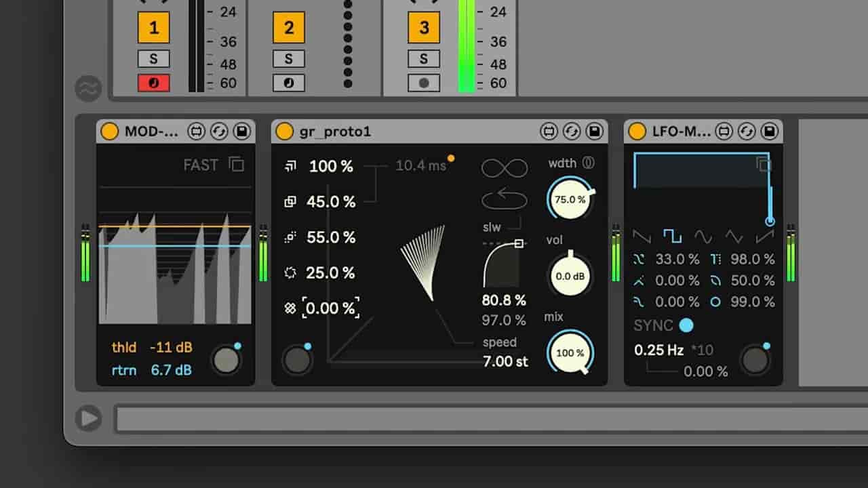Click the 6.7 dB rtrn value

pyautogui.click(x=171, y=370)
